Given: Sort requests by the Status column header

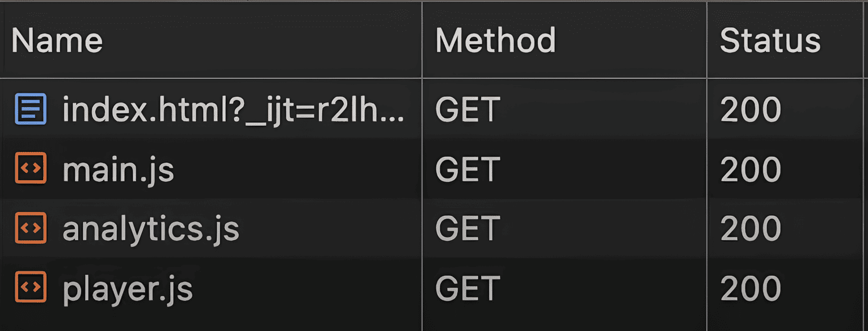Looking at the screenshot, I should pos(770,41).
